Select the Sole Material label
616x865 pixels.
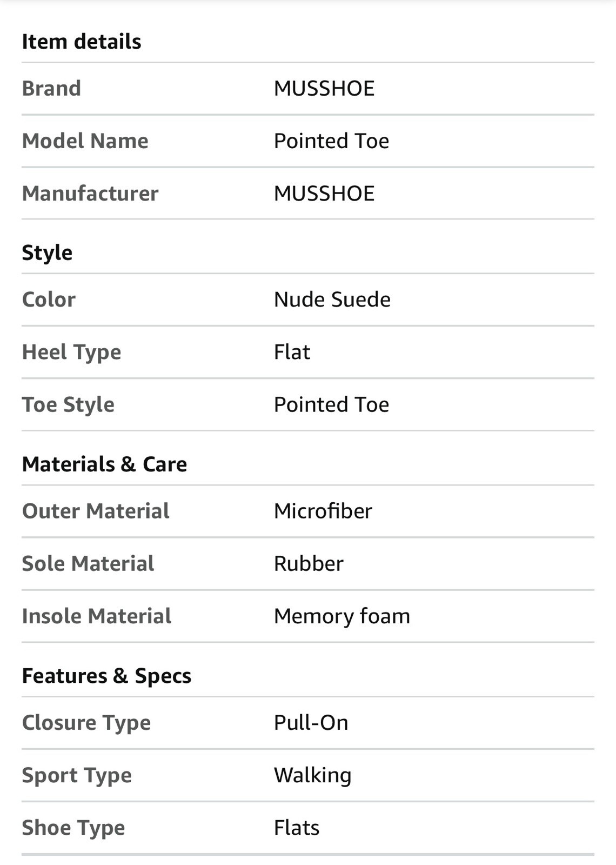point(88,564)
